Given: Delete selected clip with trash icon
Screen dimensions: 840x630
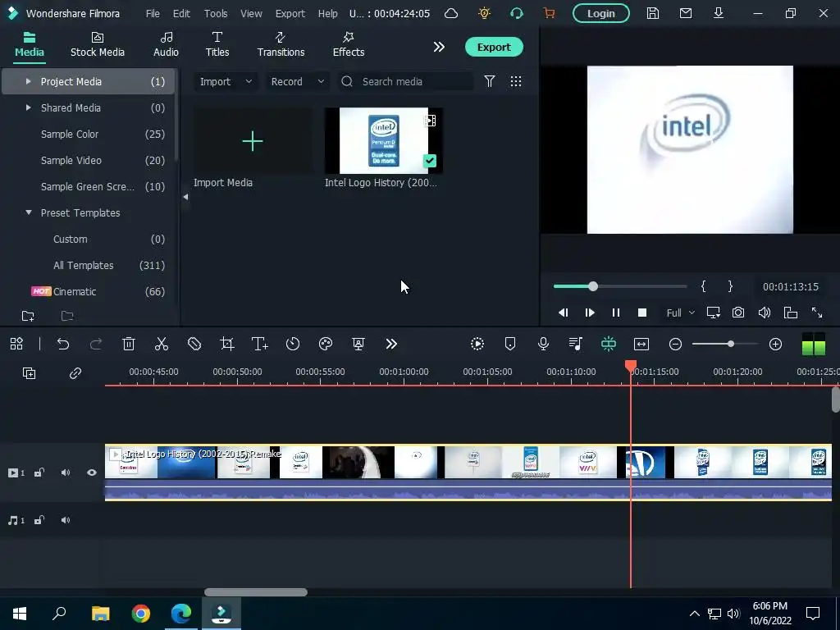Looking at the screenshot, I should click(x=129, y=344).
